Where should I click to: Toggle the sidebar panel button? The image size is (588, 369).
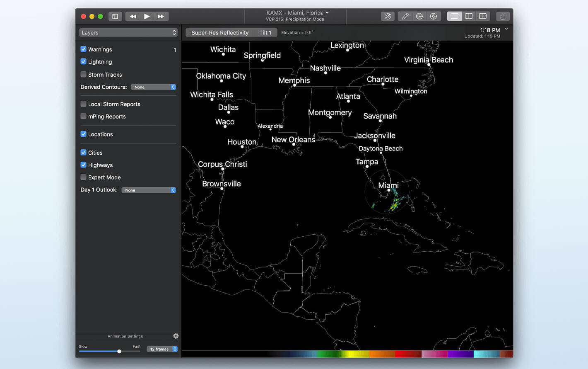[115, 16]
